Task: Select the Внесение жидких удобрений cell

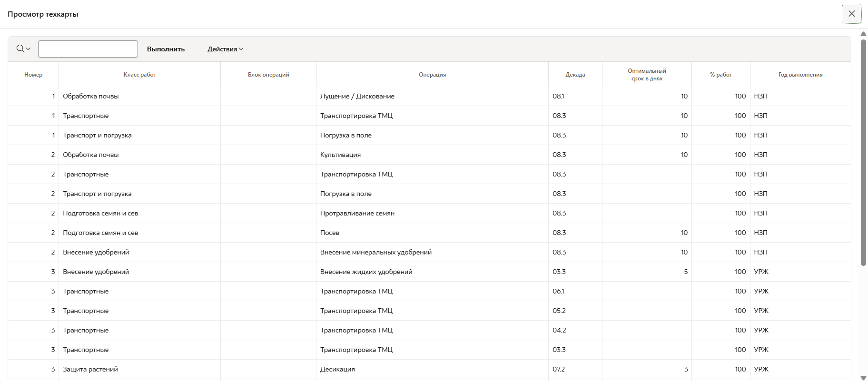Action: 366,272
